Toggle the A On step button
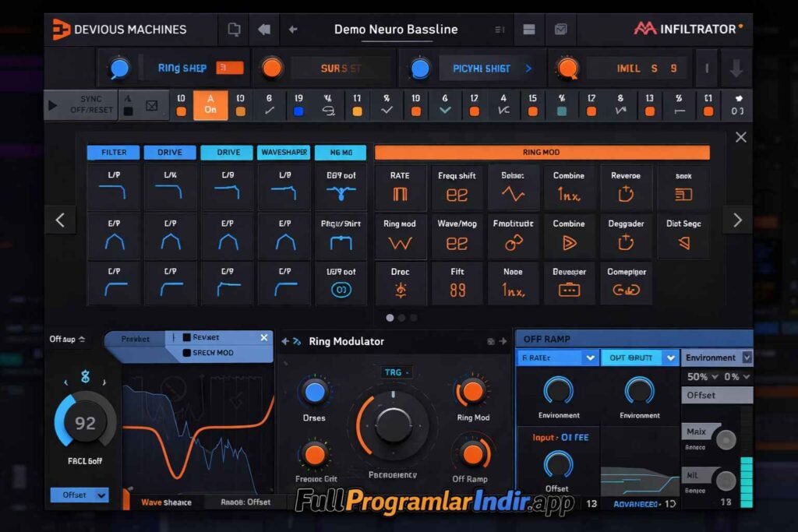Screen dimensions: 798x532 click(x=210, y=104)
